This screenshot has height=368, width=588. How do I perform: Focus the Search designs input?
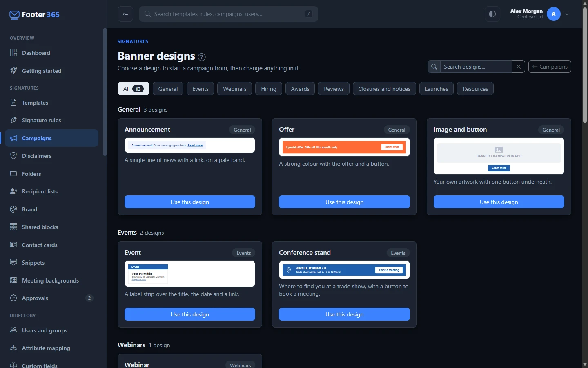(x=476, y=67)
